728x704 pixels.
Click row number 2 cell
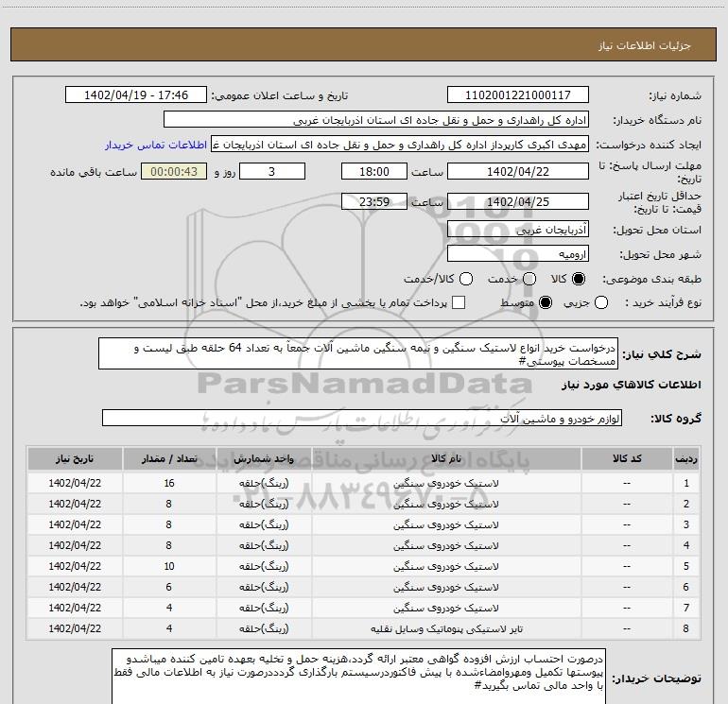click(686, 504)
